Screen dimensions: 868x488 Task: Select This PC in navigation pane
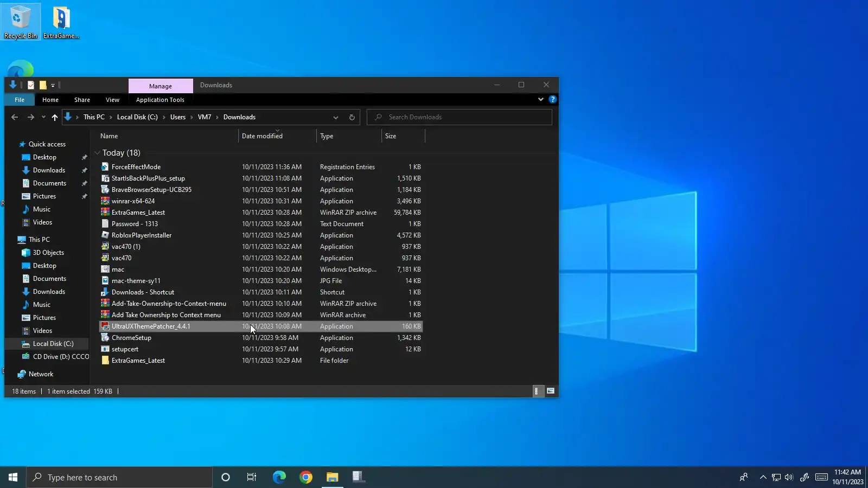(x=39, y=240)
